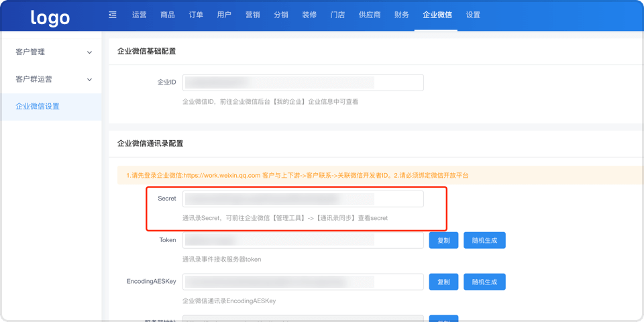
Task: Open the 营销 navigation tab
Action: click(x=252, y=15)
